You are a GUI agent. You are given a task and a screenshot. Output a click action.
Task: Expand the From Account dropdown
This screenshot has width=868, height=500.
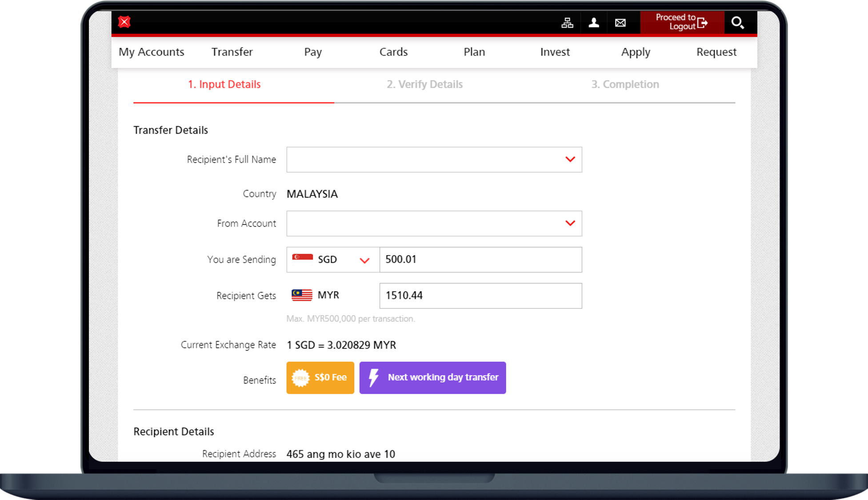point(434,223)
